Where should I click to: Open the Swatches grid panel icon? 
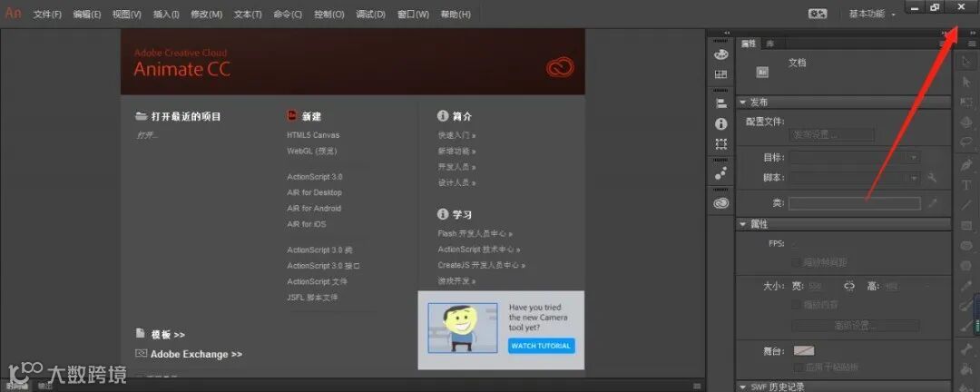(720, 74)
